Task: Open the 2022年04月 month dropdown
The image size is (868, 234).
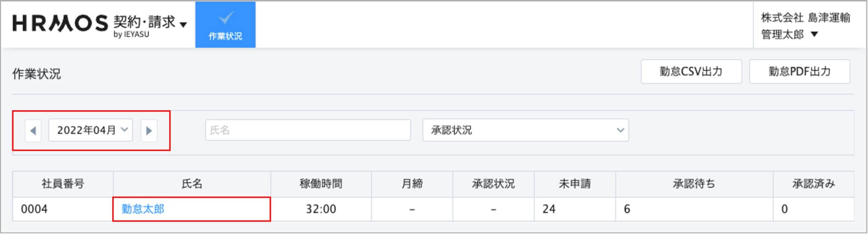Action: (91, 130)
